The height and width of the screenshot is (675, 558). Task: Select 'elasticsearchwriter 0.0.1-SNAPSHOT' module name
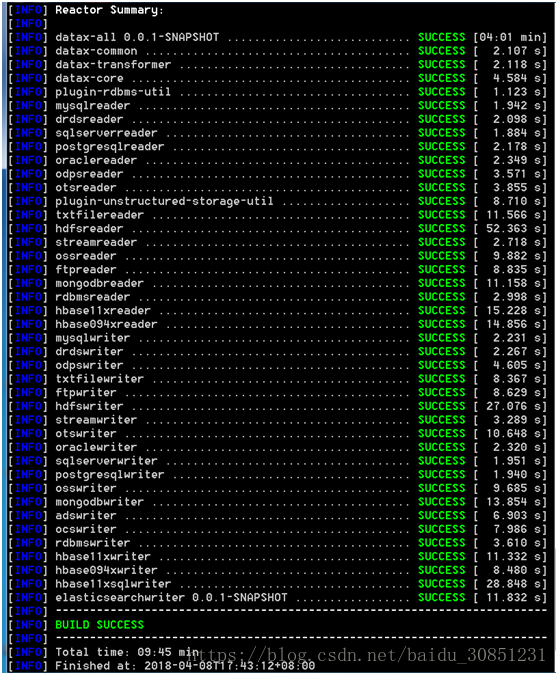tap(171, 598)
